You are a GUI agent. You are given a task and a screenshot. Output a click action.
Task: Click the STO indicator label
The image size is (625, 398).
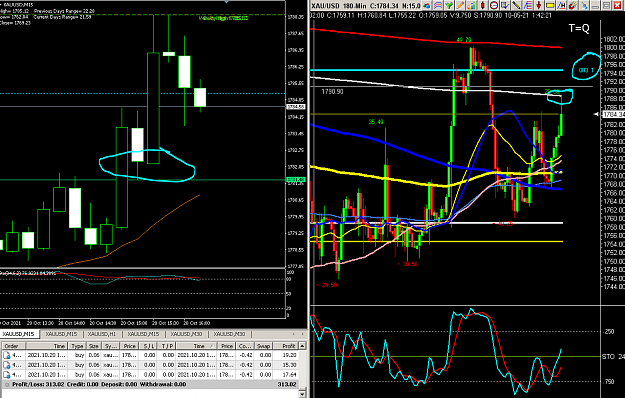[x=608, y=357]
